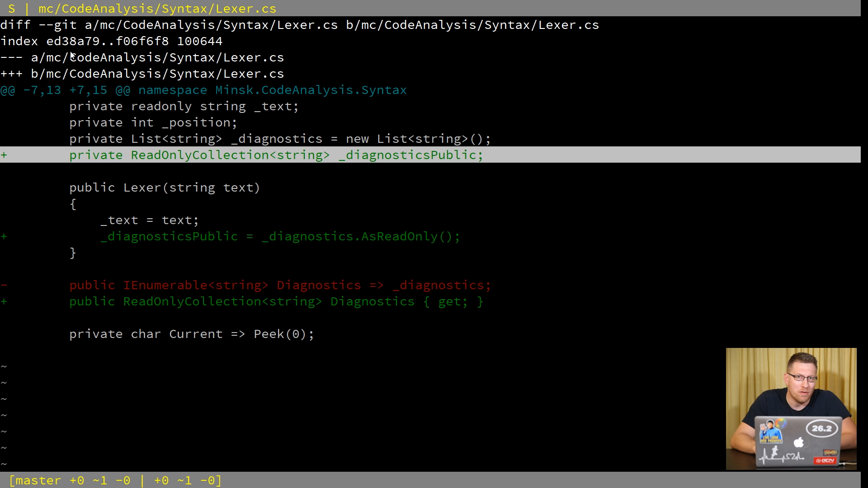Click the S indicator in top bar

click(12, 9)
